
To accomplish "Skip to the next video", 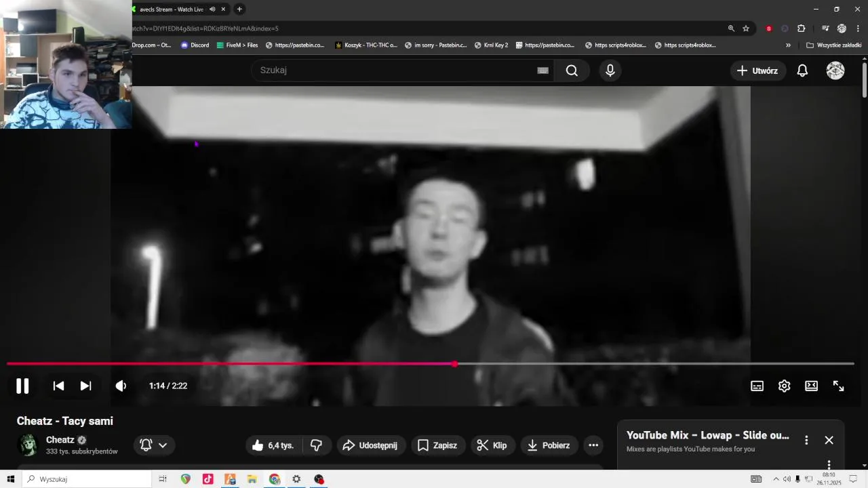I will point(85,386).
